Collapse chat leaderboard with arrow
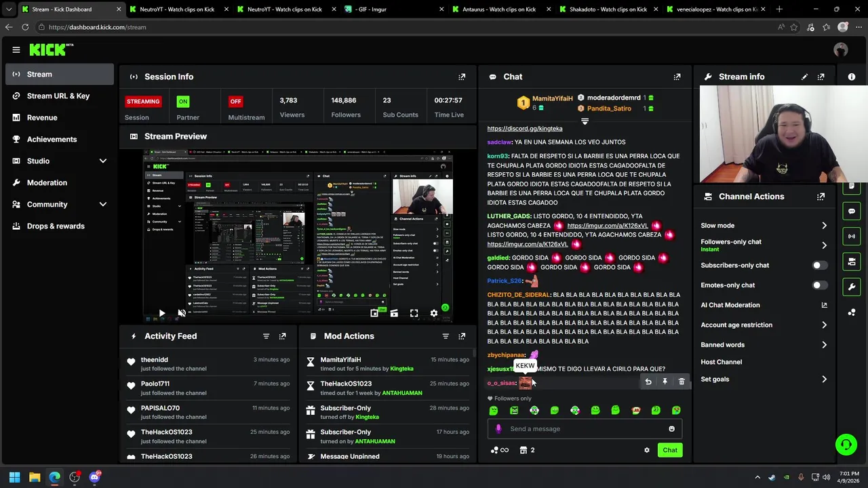The height and width of the screenshot is (488, 868). coord(585,122)
